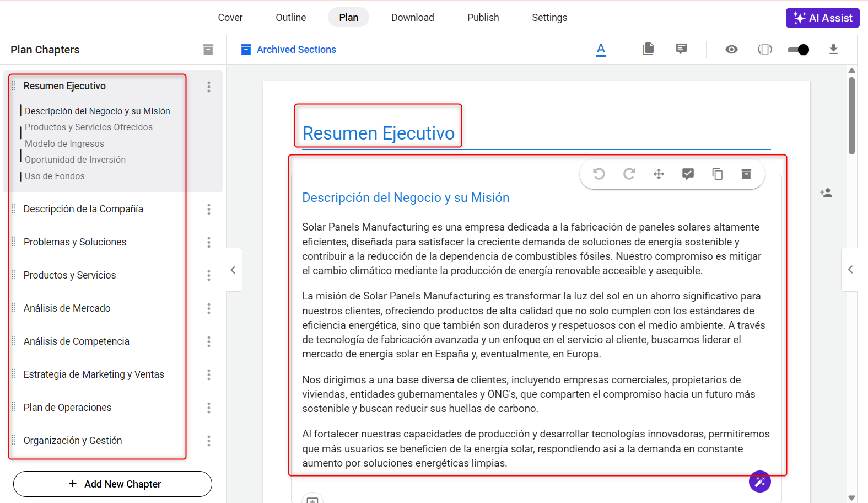Image resolution: width=868 pixels, height=503 pixels.
Task: Click the add-section icon below the text
Action: tap(312, 499)
